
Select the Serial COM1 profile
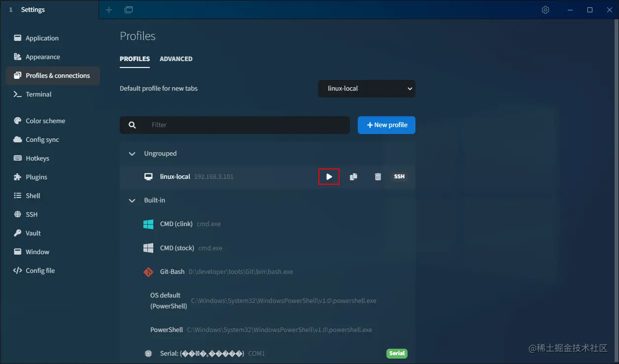point(268,354)
